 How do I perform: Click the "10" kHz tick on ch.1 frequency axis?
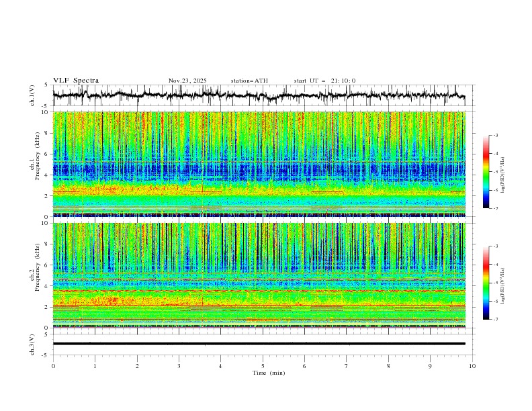[46, 112]
